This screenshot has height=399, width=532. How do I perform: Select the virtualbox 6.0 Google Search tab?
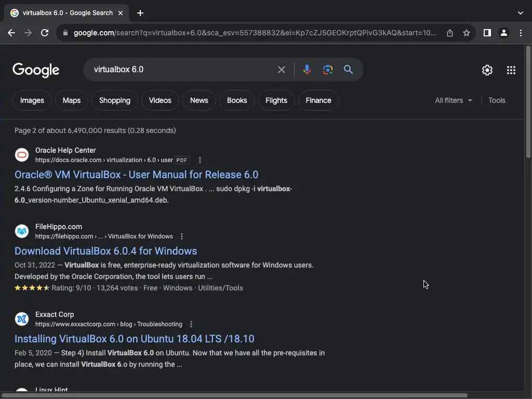click(x=66, y=13)
